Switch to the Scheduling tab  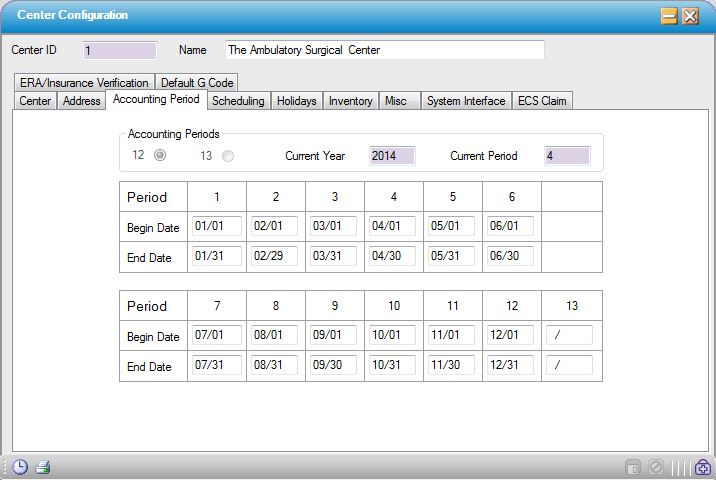(238, 101)
